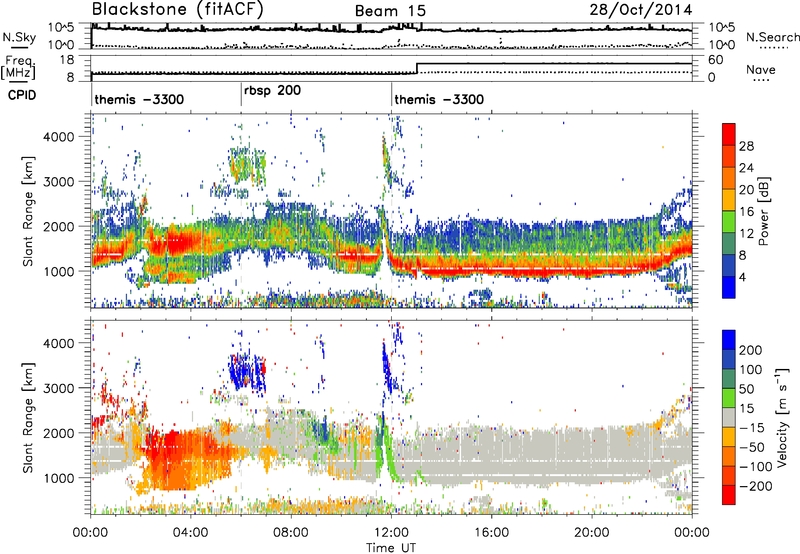Pick the blue bottom segment of power colorbar
This screenshot has height=554, width=800.
(x=729, y=288)
